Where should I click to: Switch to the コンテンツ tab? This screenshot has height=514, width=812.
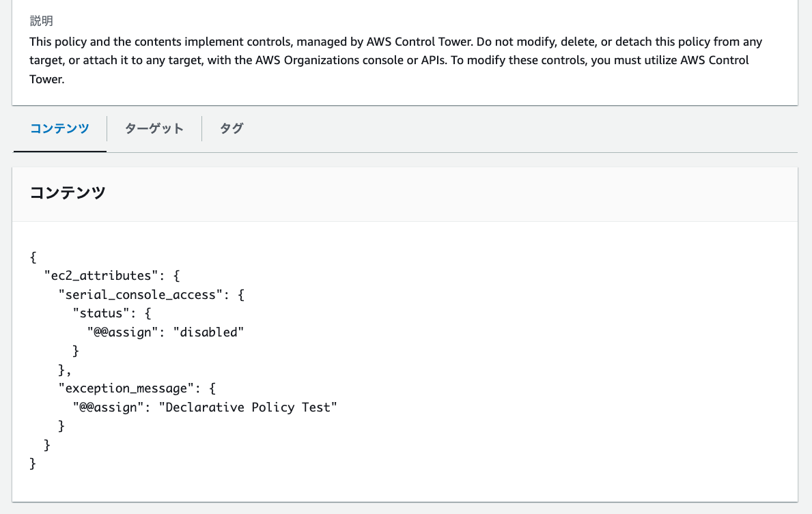(x=59, y=128)
